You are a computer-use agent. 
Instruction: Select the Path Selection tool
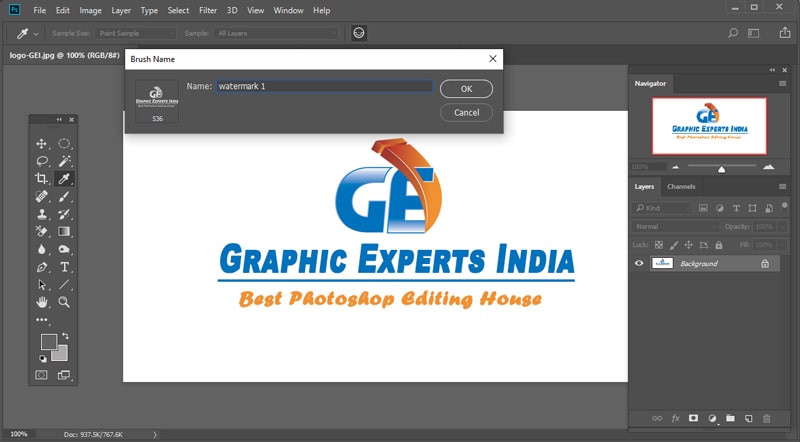41,285
